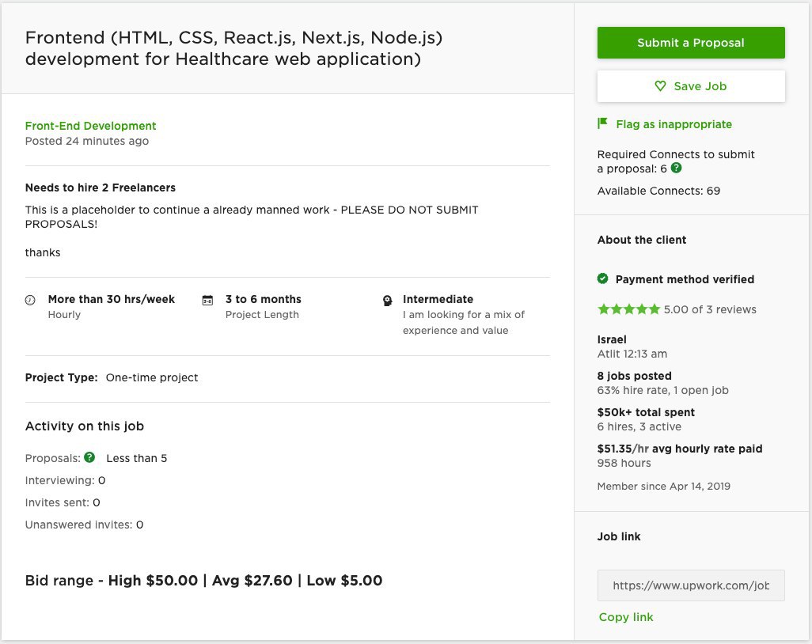Click the flag icon for inappropriate
Screen dimensions: 812x644
[x=602, y=123]
